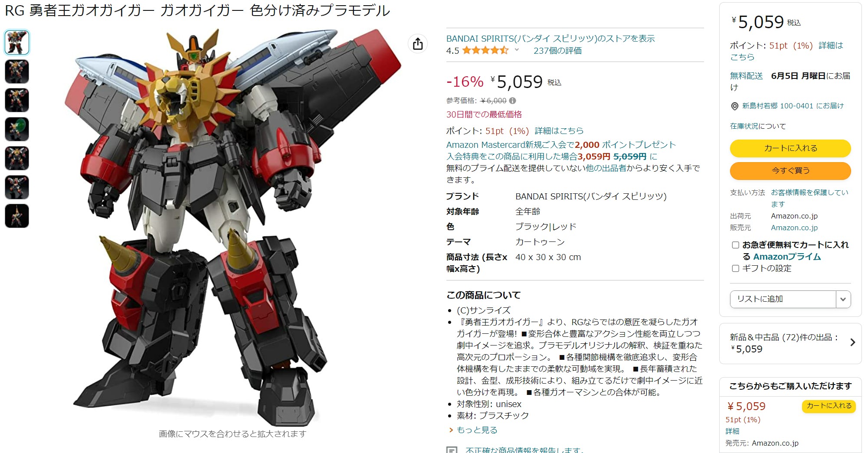The image size is (868, 453).
Task: Click the small カートに入れる button in other sellers box
Action: [x=829, y=406]
